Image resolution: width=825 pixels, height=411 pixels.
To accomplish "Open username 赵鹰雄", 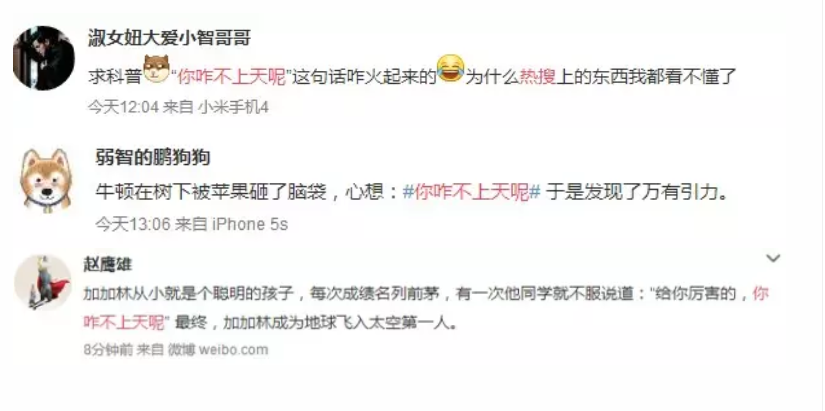I will tap(107, 264).
